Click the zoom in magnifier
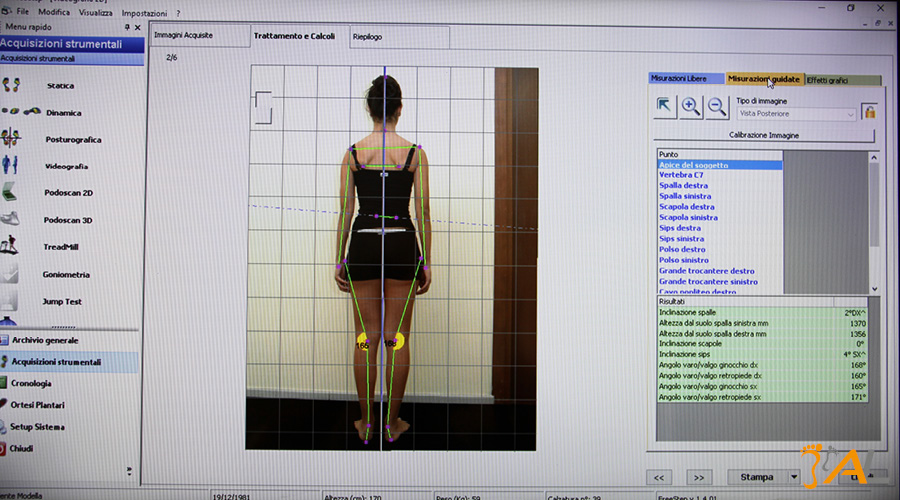This screenshot has height=500, width=900. (690, 107)
